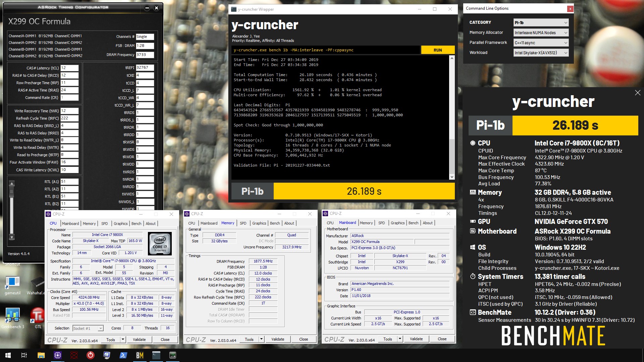Click the Refresh Cycle Time (tRFC) field showing 222
Screen dimensions: 644x362
click(69, 118)
